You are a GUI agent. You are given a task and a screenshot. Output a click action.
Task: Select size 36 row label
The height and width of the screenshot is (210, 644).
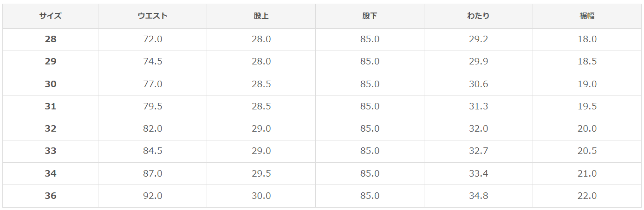(x=50, y=196)
